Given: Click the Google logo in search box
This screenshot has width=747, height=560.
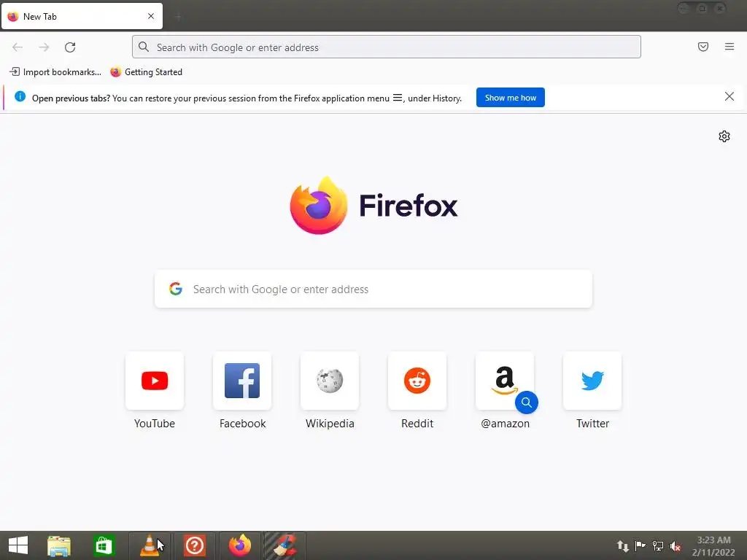Looking at the screenshot, I should pos(176,289).
